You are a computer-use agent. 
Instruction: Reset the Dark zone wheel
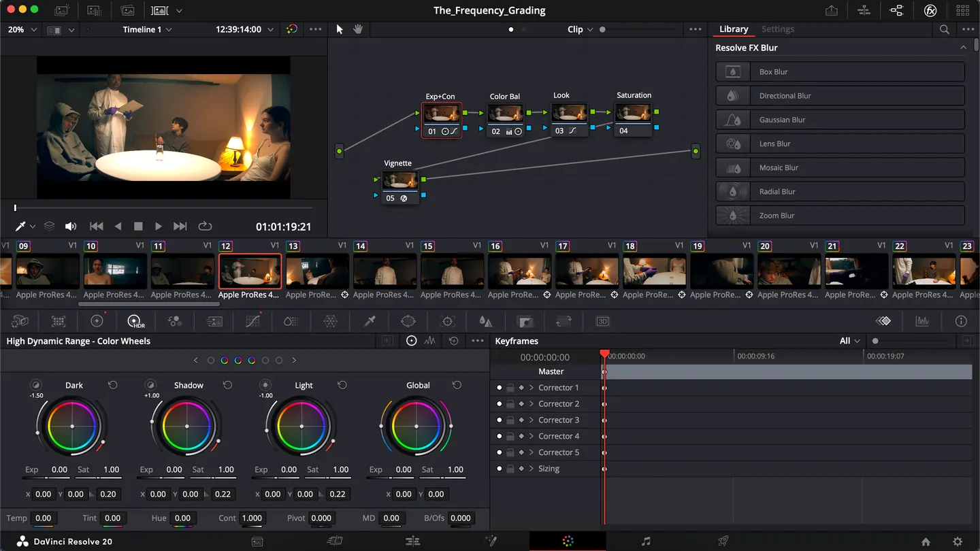(x=113, y=385)
